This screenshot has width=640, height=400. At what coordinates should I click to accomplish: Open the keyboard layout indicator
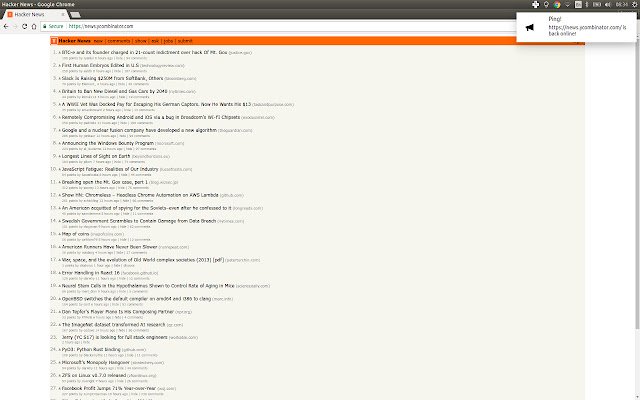click(578, 4)
